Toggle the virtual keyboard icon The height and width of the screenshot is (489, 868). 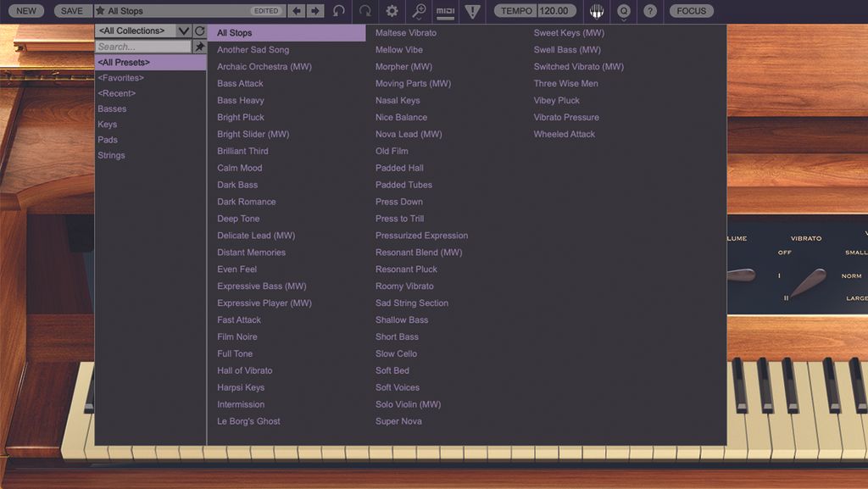(596, 10)
